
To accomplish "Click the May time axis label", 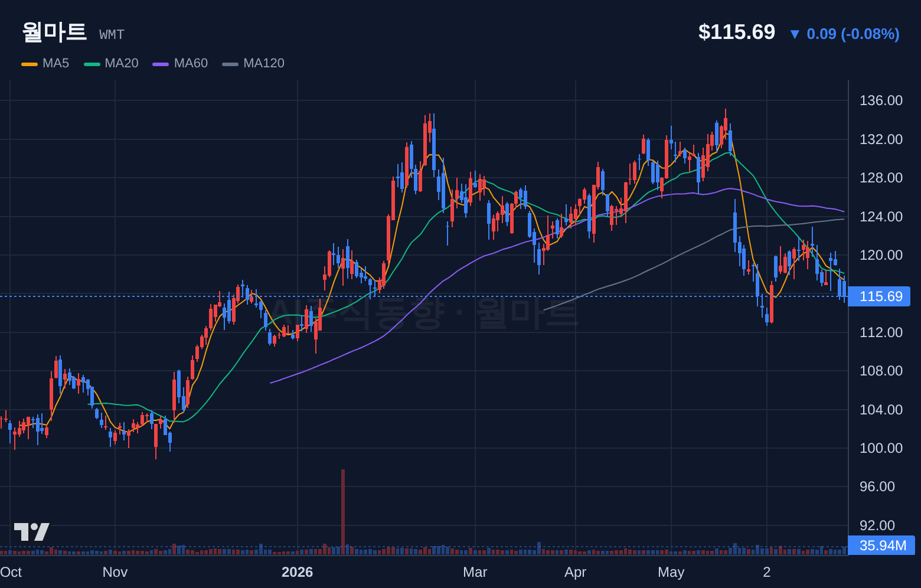I will click(x=671, y=572).
